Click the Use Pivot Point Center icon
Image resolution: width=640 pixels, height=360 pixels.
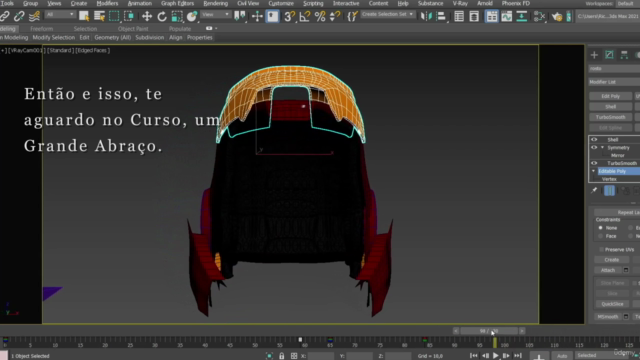(240, 16)
